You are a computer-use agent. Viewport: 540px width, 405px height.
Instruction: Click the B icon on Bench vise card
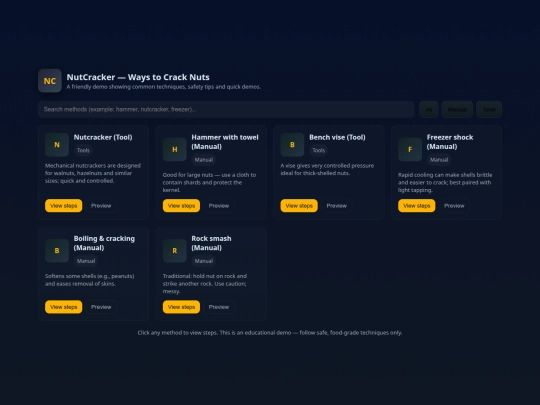pos(292,145)
